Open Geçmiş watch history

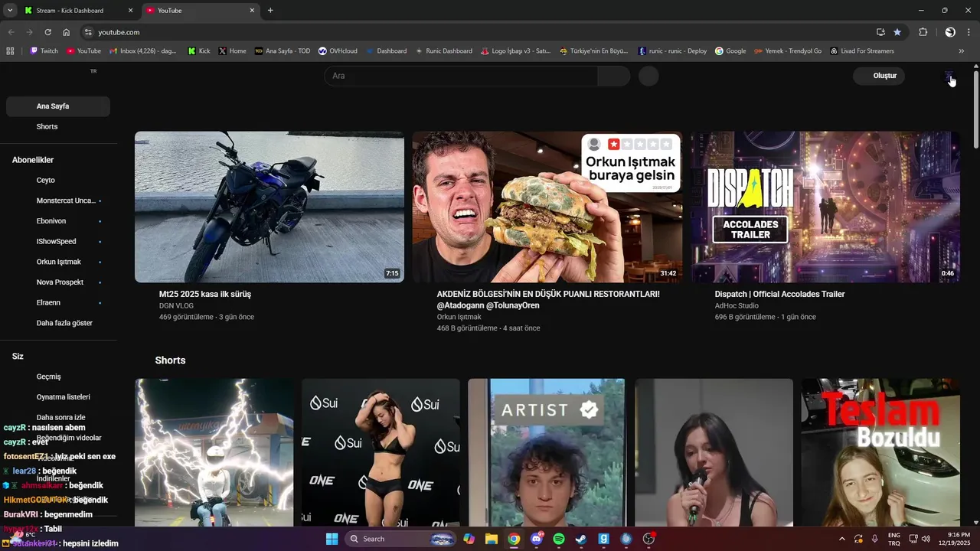58,377
